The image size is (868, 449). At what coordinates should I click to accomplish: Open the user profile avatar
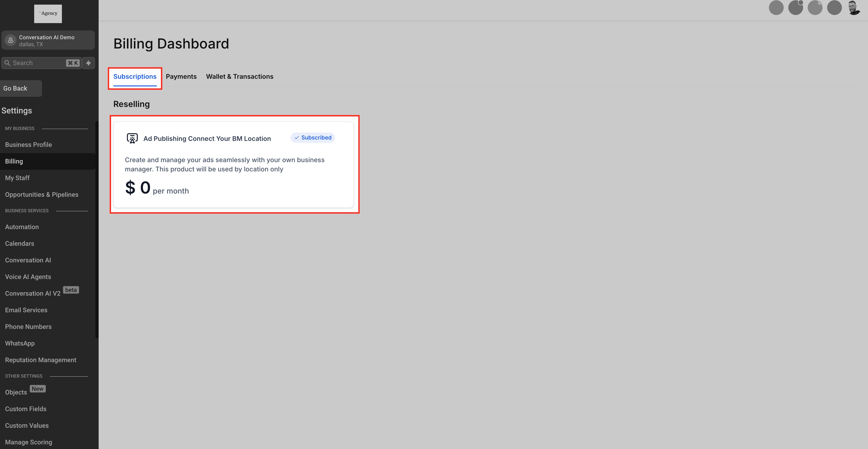tap(854, 8)
